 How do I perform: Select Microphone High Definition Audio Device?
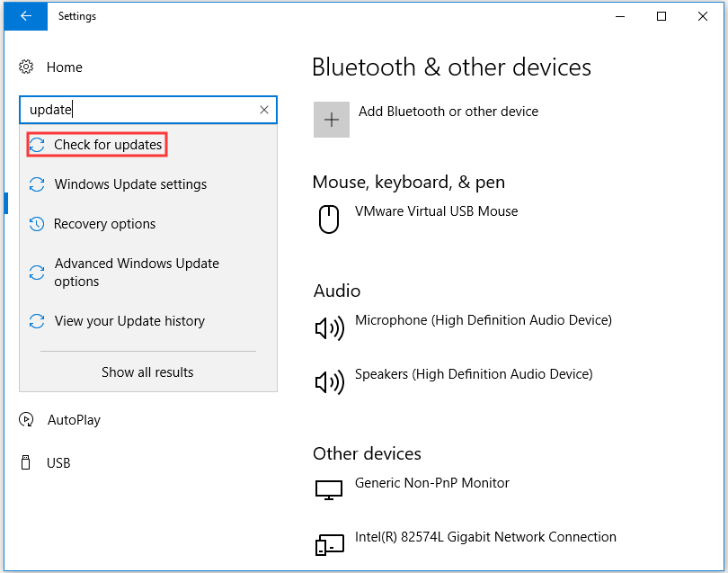pyautogui.click(x=484, y=320)
